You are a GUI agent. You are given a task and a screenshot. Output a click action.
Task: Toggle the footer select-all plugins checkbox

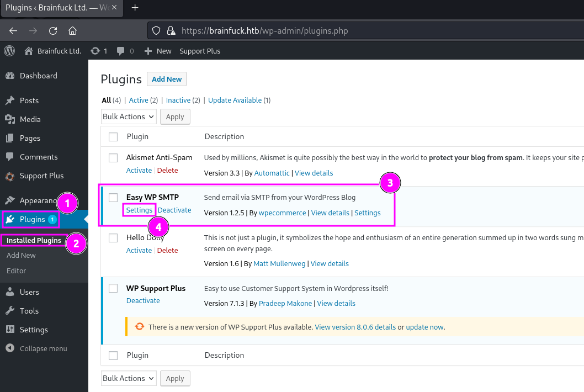click(x=113, y=356)
